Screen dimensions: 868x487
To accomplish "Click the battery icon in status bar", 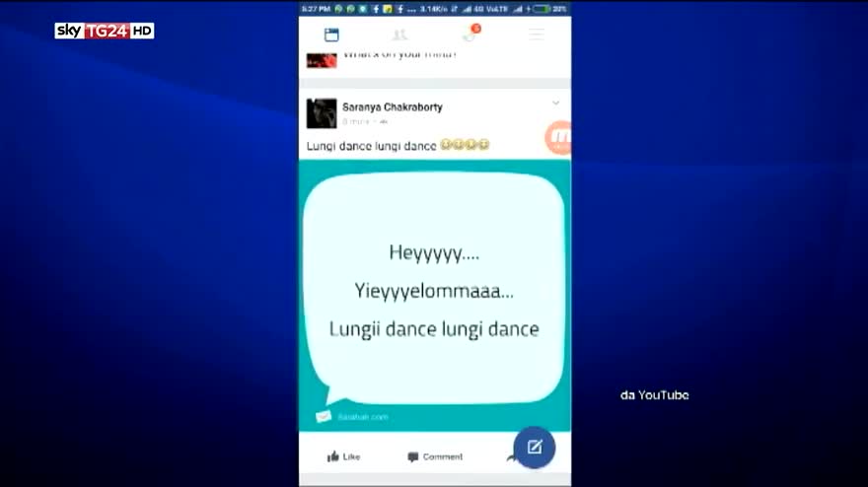I will (543, 8).
